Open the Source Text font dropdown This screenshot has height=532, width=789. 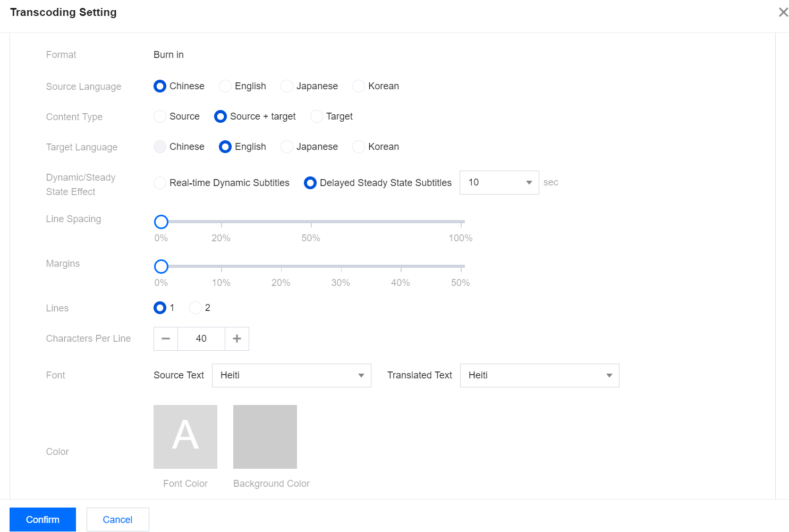click(291, 375)
